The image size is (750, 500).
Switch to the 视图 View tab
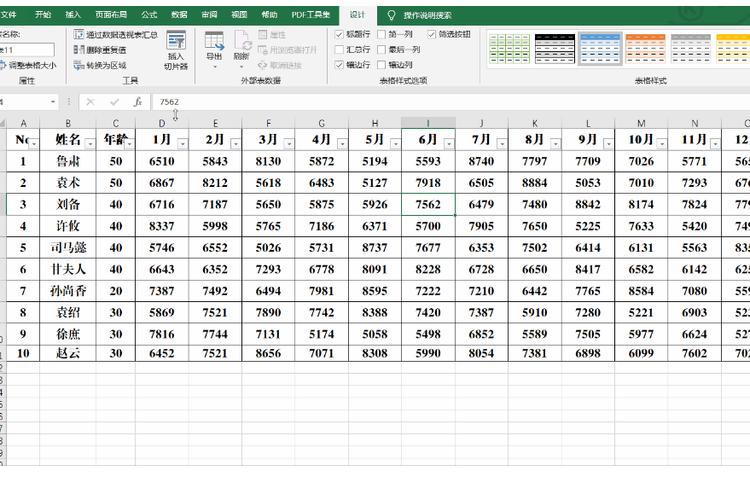pyautogui.click(x=239, y=15)
